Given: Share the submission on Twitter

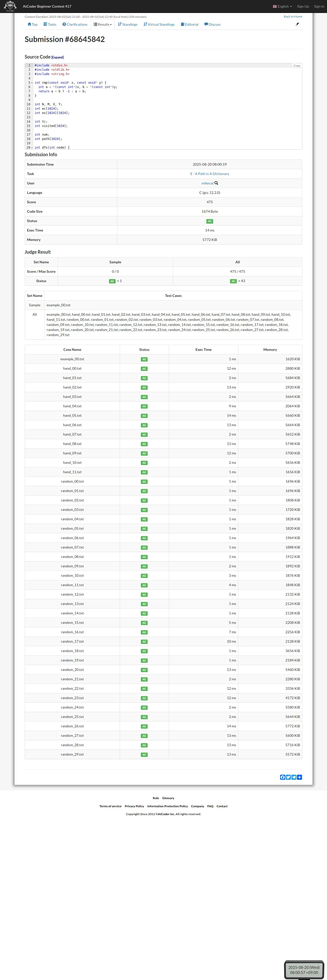Looking at the screenshot, I should point(288,777).
